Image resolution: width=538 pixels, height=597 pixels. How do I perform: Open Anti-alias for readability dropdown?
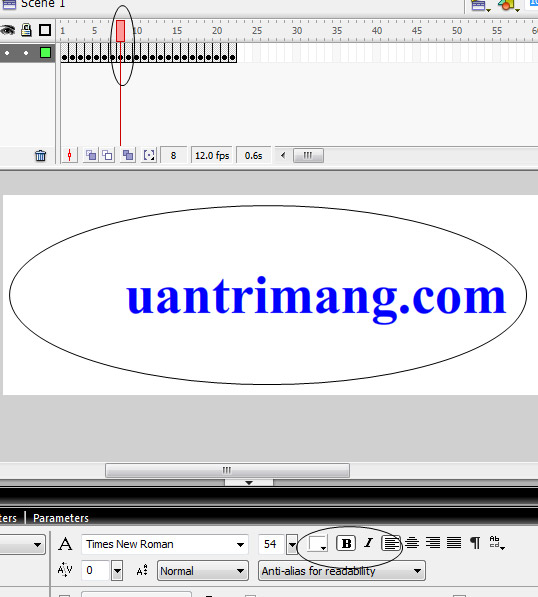tap(342, 571)
